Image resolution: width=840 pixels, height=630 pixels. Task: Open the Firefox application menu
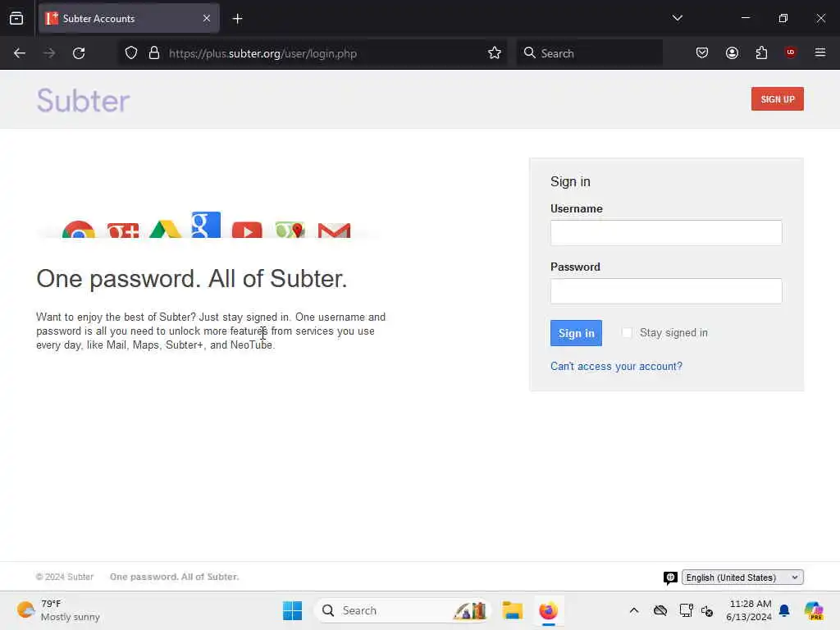pyautogui.click(x=820, y=52)
